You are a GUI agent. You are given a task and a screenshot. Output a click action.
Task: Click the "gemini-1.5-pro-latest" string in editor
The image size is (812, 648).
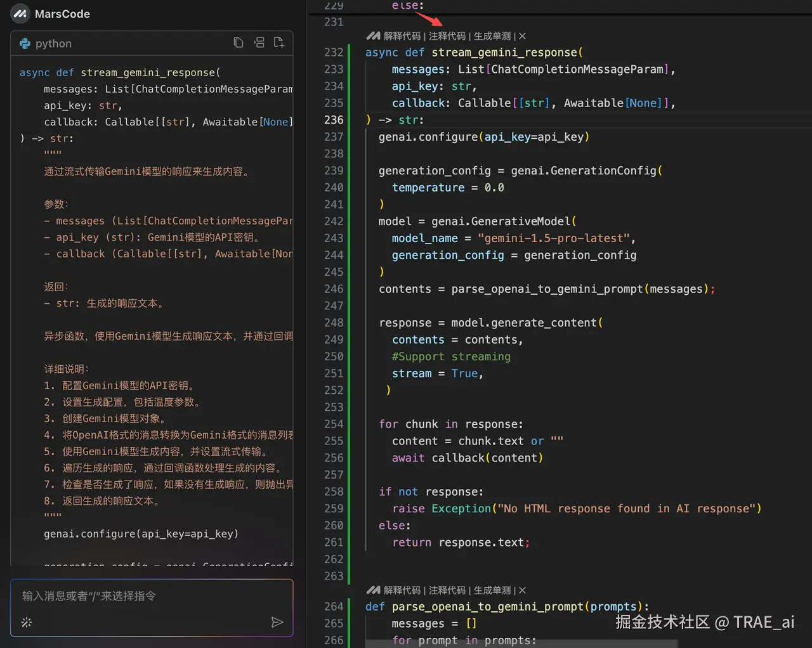(x=554, y=238)
